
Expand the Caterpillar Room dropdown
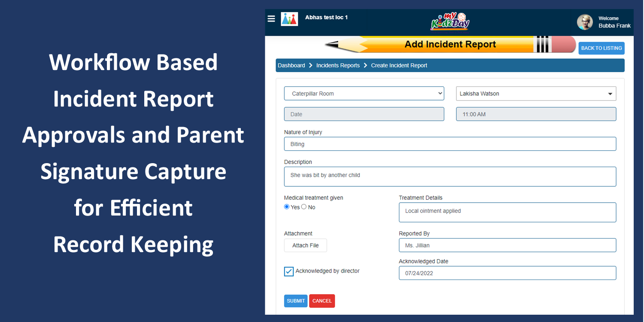coord(364,94)
